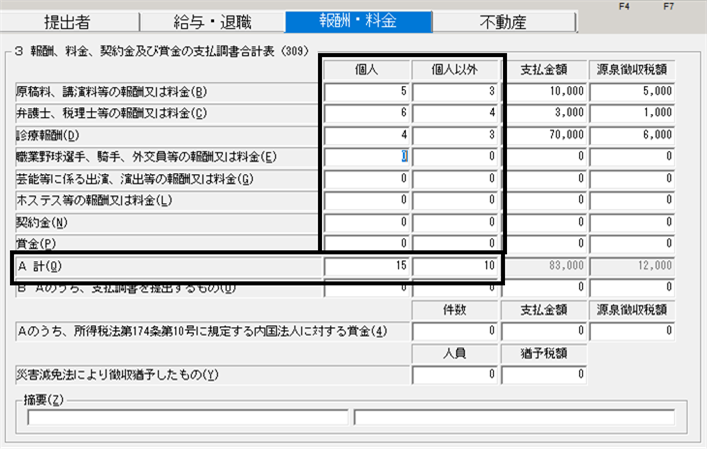Click 猶予税額 field for 災害減免法(Y) row

click(x=544, y=375)
